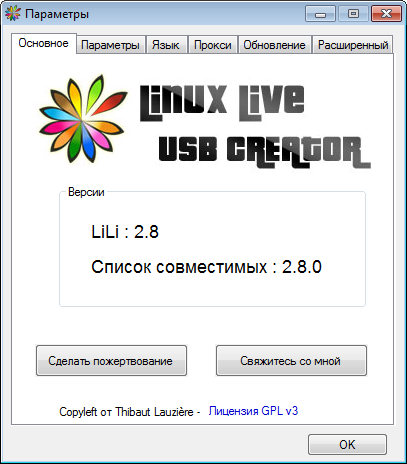Click the Свяжитесь со мной button
Image resolution: width=407 pixels, height=464 pixels.
pyautogui.click(x=291, y=361)
